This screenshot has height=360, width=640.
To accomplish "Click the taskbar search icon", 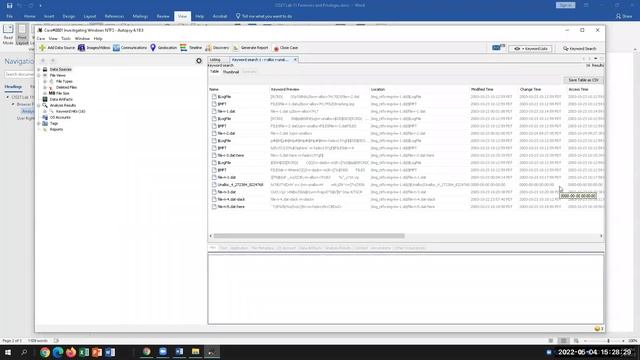I will (x=24, y=352).
